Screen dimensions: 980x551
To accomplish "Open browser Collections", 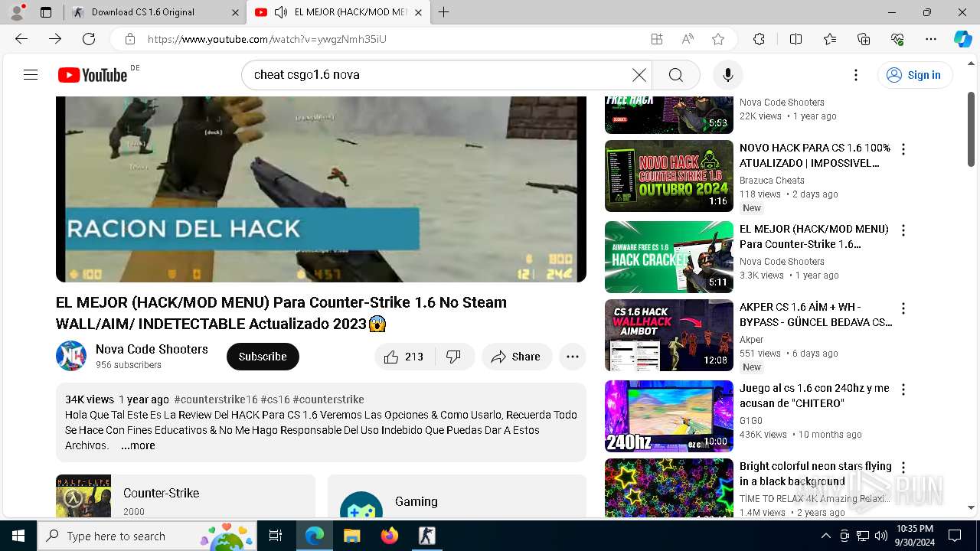I will [864, 39].
